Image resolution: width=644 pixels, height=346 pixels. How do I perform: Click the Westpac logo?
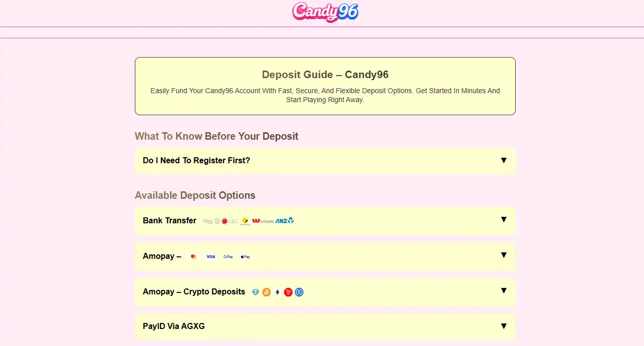point(263,221)
